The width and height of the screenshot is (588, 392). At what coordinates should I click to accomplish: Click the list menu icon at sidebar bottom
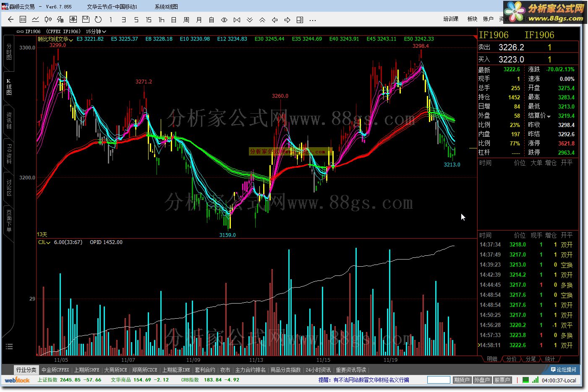(9, 346)
